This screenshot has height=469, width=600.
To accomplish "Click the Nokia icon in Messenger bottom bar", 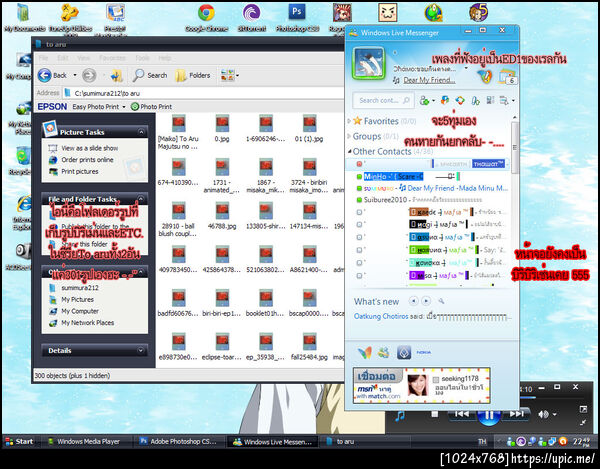I will (423, 352).
